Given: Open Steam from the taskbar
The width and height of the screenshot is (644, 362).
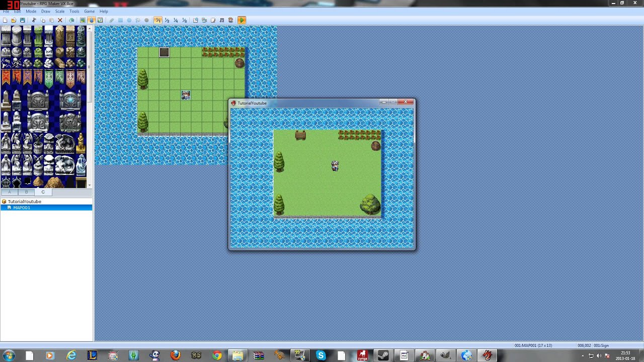Looking at the screenshot, I should (383, 355).
